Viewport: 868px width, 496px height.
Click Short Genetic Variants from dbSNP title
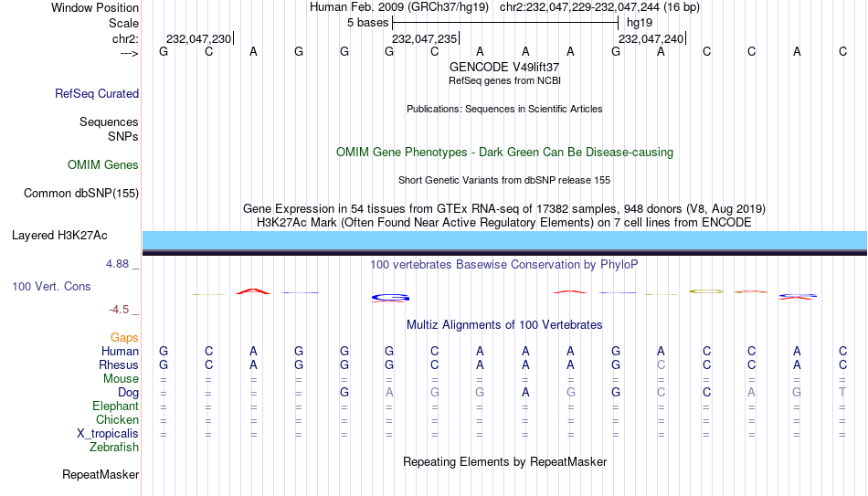point(504,181)
